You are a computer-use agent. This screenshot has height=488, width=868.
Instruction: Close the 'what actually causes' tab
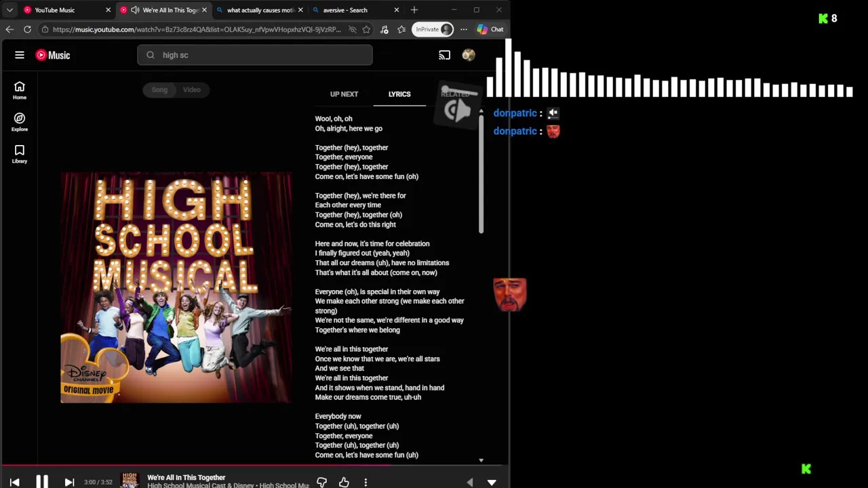point(300,10)
